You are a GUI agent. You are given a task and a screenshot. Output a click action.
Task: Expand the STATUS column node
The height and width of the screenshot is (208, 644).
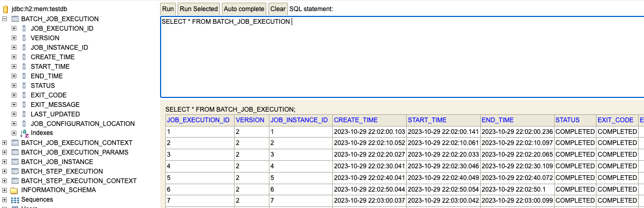coord(14,86)
